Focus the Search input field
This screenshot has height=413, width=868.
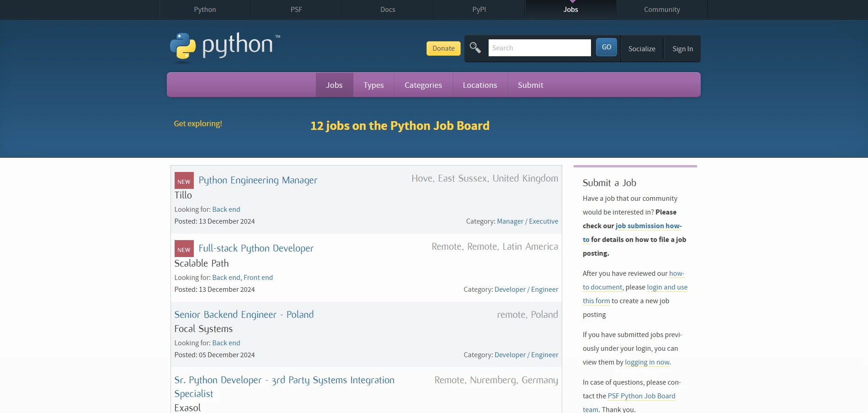click(539, 48)
